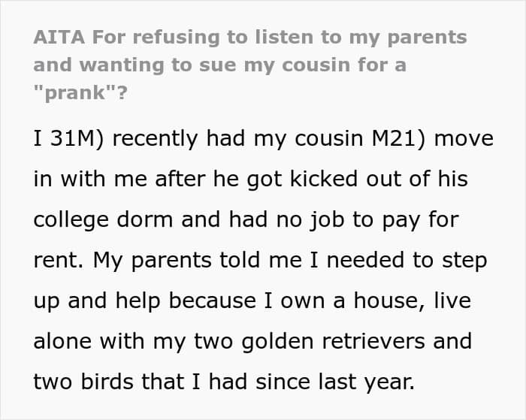Click the quoted word "prank" in the title
The height and width of the screenshot is (420, 526).
pyautogui.click(x=72, y=92)
